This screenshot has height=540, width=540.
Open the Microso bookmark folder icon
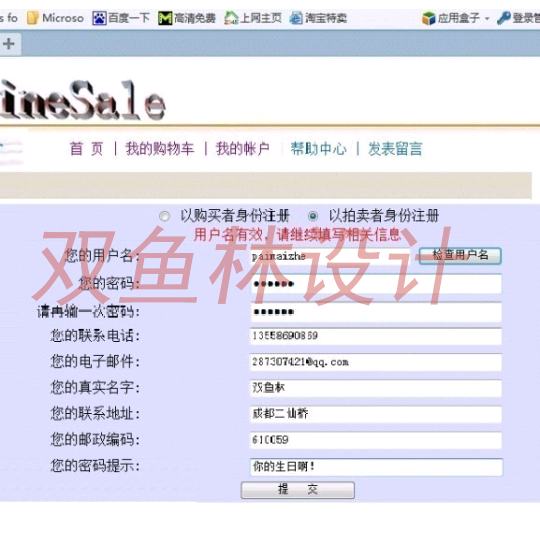32,18
